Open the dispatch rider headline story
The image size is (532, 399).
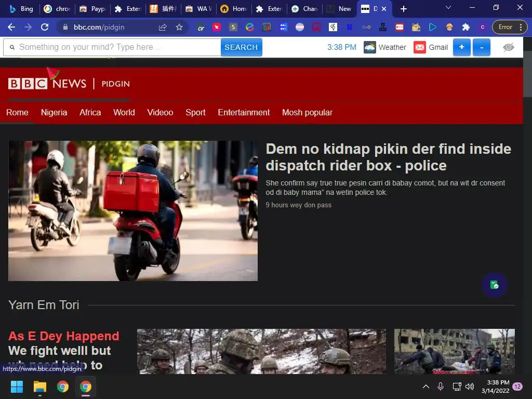point(388,157)
